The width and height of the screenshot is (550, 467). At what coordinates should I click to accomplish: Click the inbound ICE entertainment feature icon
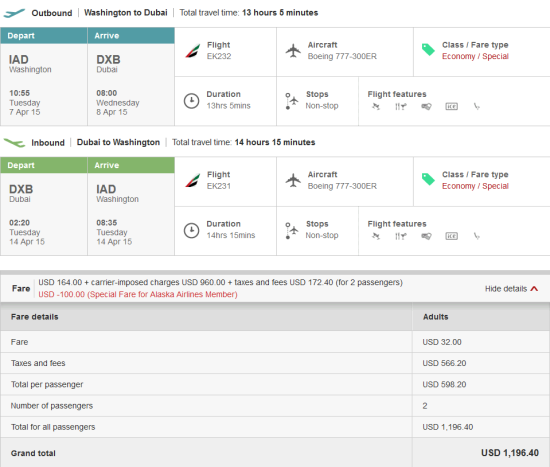[451, 236]
